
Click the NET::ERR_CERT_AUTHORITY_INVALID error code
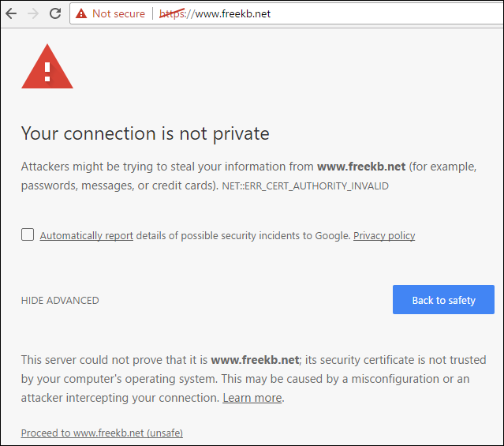(305, 186)
